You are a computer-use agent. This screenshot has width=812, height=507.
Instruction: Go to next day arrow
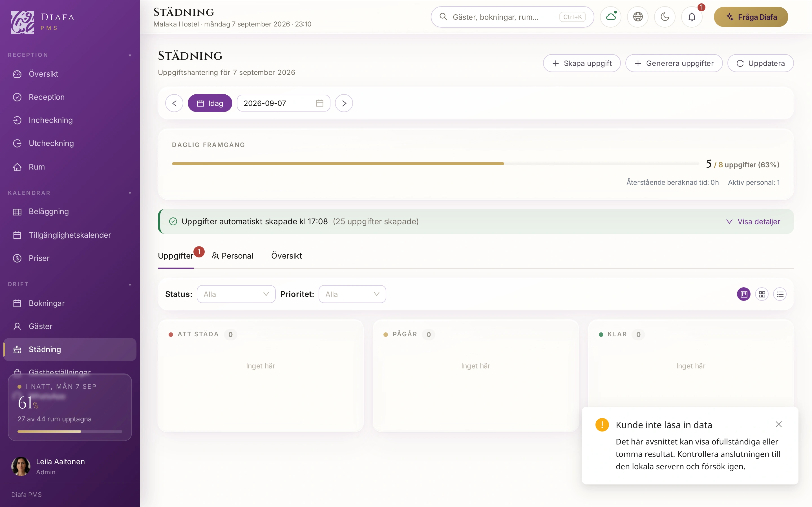pyautogui.click(x=344, y=103)
